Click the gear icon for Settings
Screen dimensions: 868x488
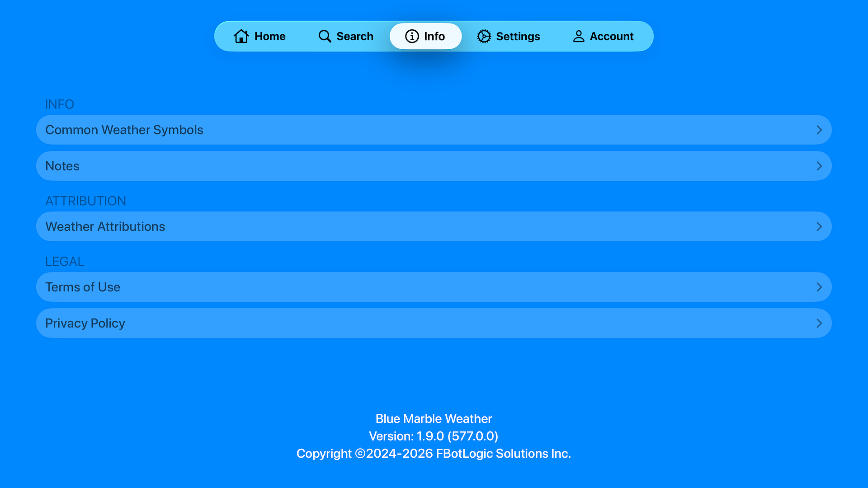coord(484,36)
